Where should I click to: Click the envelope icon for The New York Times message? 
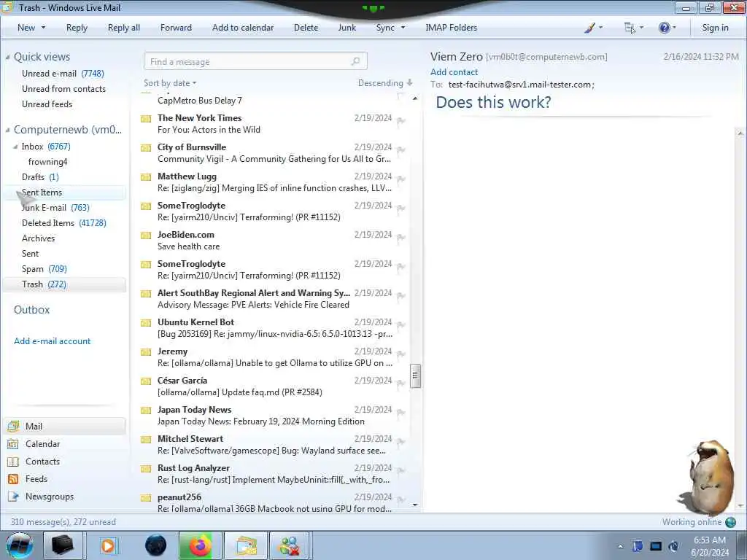[146, 119]
